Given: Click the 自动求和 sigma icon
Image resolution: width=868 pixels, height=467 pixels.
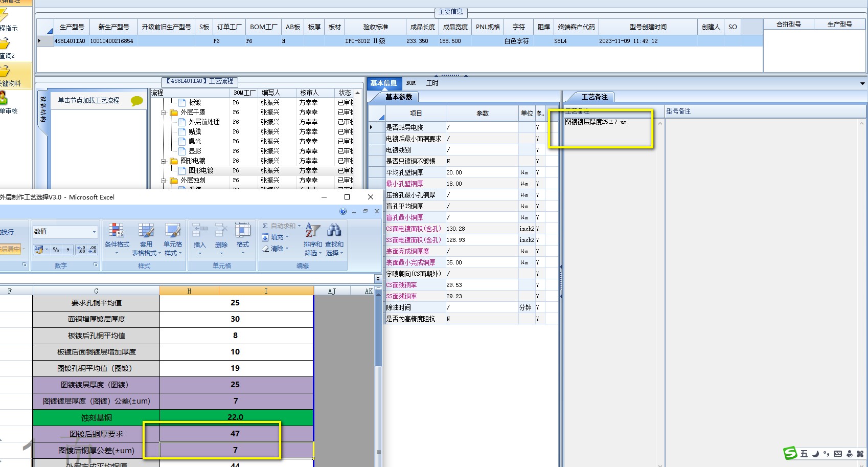Looking at the screenshot, I should pyautogui.click(x=265, y=226).
